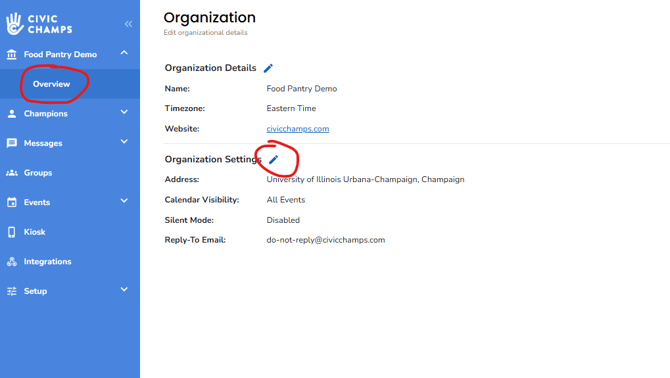The width and height of the screenshot is (670, 378).
Task: Click the 'Food Pantry Demo' name value
Action: pyautogui.click(x=302, y=88)
